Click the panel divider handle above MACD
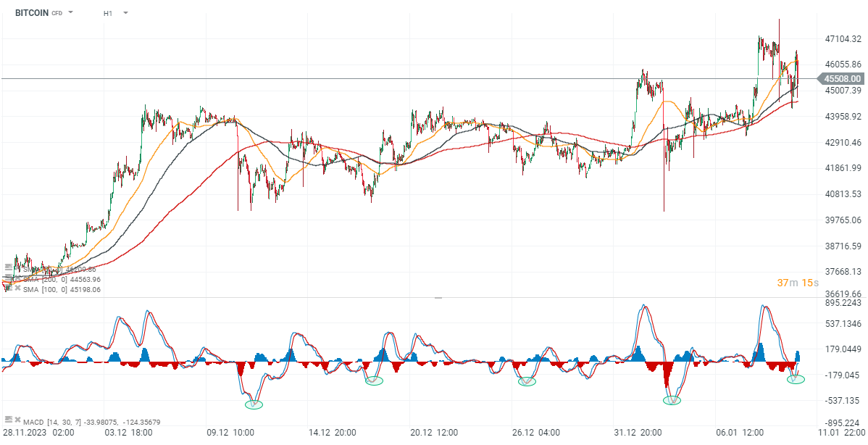Image resolution: width=868 pixels, height=445 pixels. pos(438,297)
